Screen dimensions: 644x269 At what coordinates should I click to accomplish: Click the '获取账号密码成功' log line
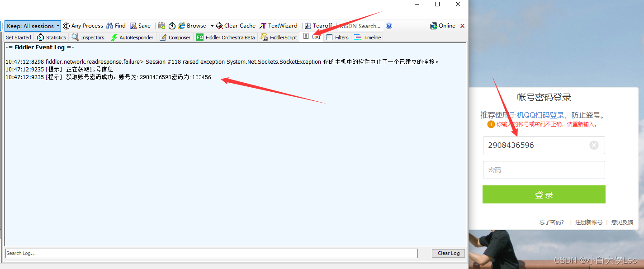pos(108,77)
